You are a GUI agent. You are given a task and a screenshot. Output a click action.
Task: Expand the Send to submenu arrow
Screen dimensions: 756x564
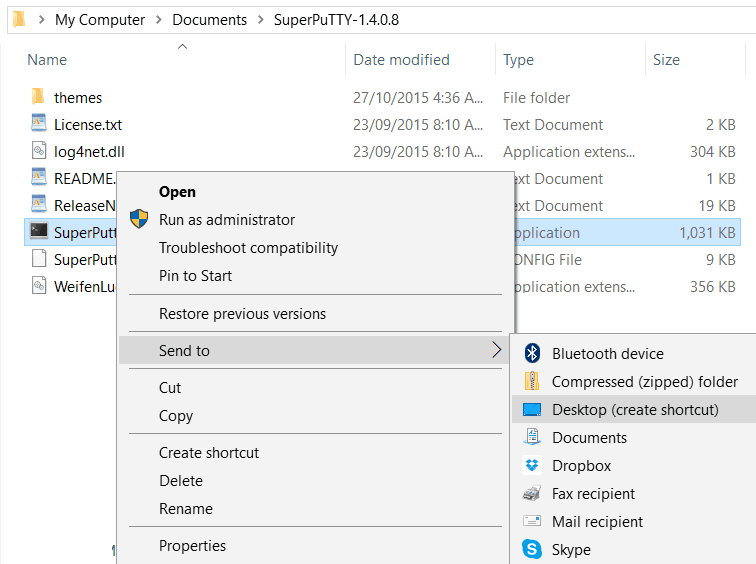coord(497,350)
